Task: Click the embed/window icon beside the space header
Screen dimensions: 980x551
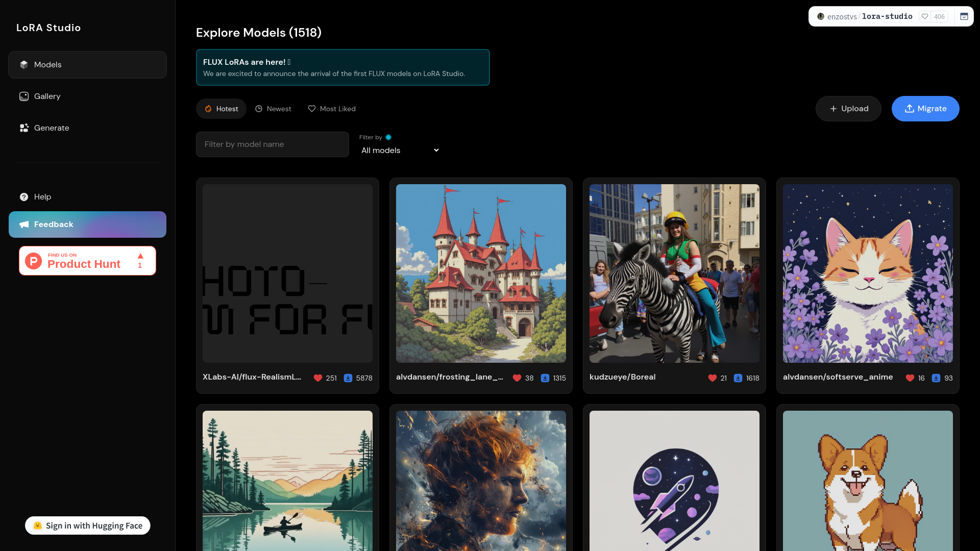Action: pos(964,16)
